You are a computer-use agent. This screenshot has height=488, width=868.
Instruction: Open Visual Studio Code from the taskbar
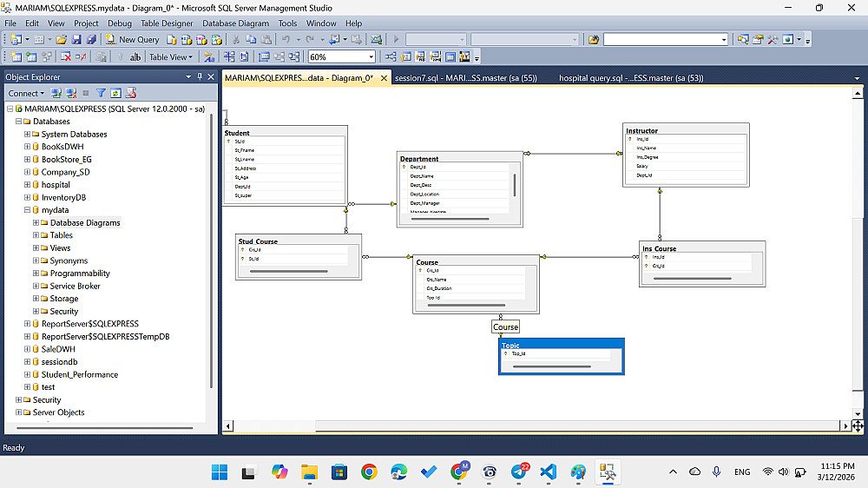(548, 472)
